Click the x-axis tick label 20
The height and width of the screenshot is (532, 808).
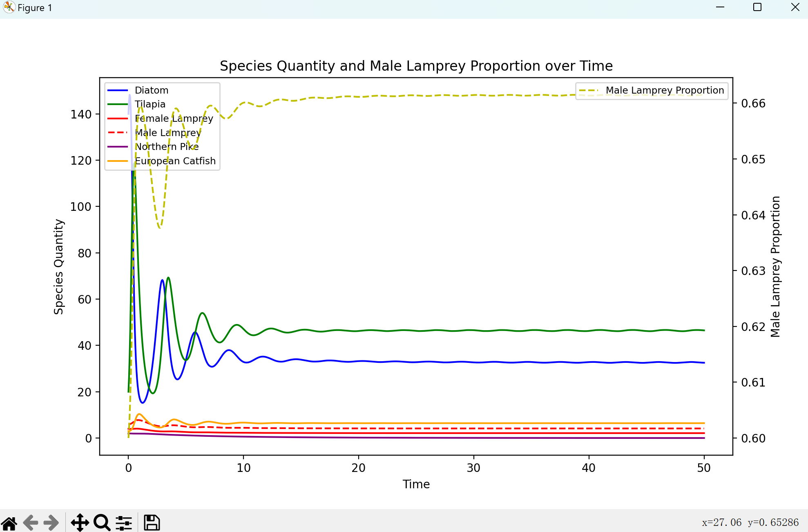(358, 468)
